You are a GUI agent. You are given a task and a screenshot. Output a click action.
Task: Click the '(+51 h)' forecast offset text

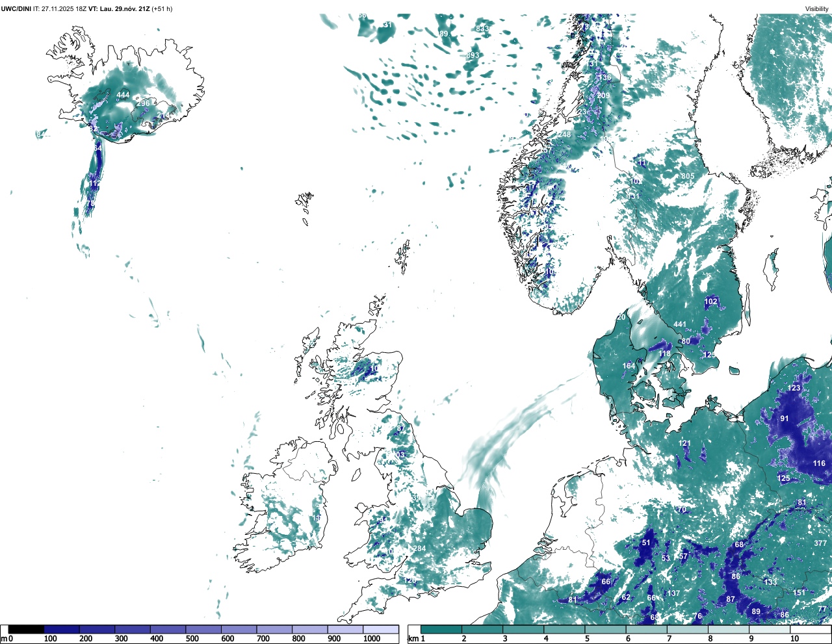[162, 8]
